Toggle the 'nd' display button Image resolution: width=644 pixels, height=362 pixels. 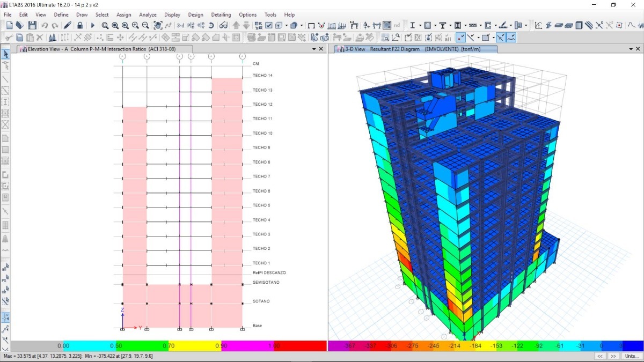(397, 25)
